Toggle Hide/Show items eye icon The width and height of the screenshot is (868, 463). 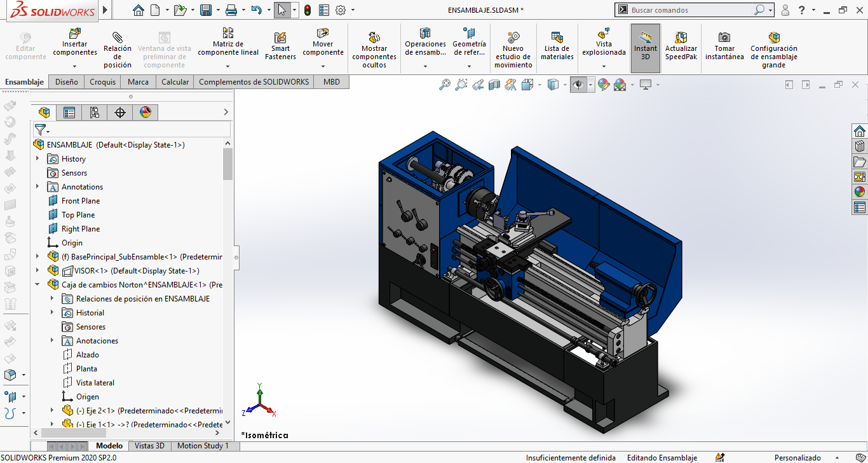(x=578, y=85)
